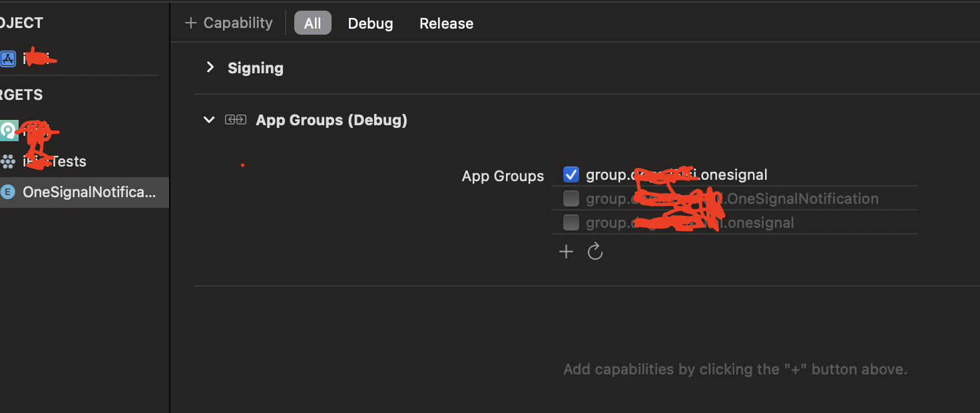Click the Tests target dots icon
The height and width of the screenshot is (413, 980).
[x=9, y=161]
